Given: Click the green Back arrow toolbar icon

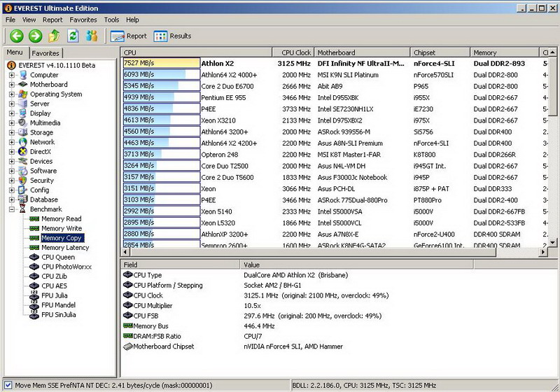Looking at the screenshot, I should pyautogui.click(x=17, y=36).
